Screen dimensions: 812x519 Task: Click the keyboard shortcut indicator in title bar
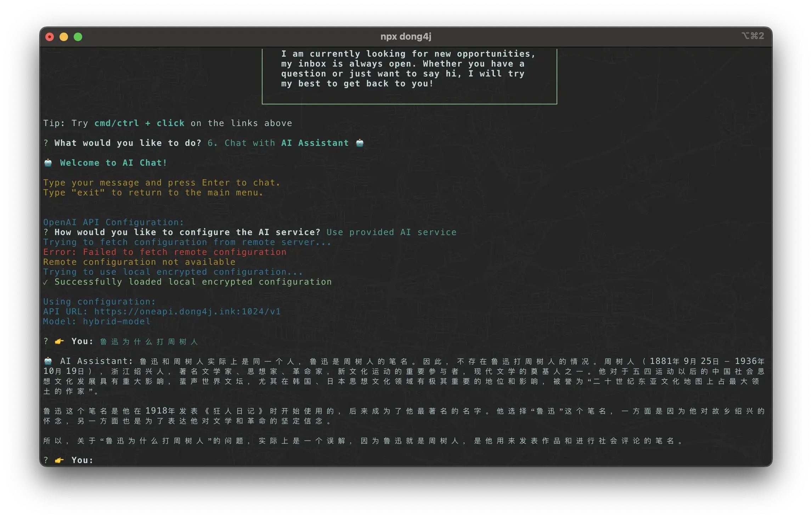coord(752,36)
